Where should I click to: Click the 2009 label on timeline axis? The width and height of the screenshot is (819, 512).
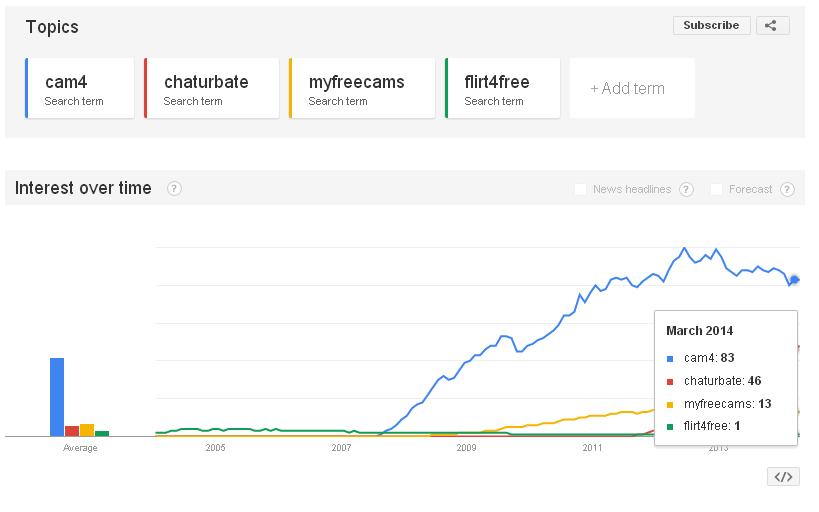click(466, 448)
